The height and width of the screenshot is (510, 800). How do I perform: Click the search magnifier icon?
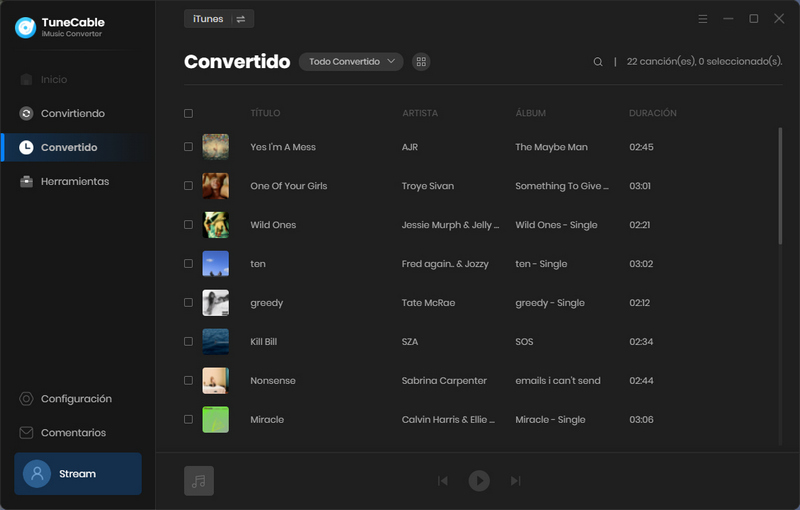point(598,62)
